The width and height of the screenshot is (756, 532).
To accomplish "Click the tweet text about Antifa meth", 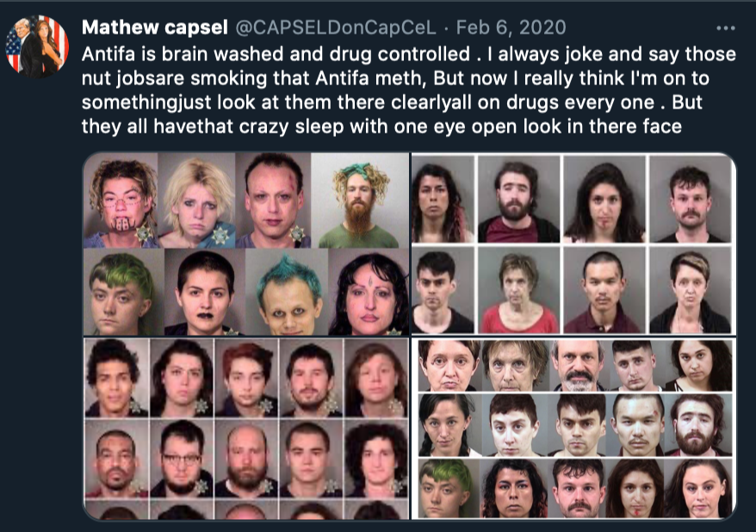I will click(409, 90).
